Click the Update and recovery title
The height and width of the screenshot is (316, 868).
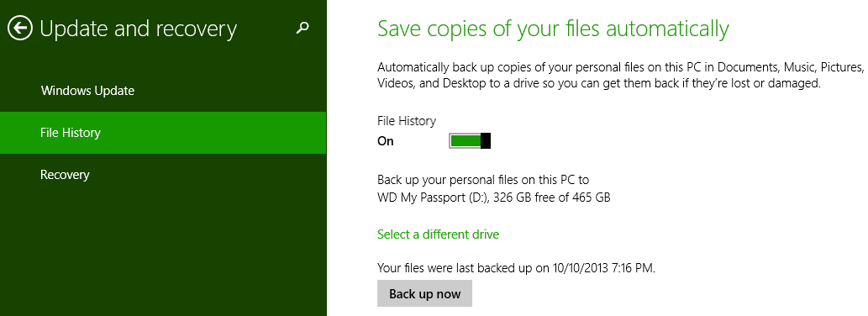(x=139, y=29)
